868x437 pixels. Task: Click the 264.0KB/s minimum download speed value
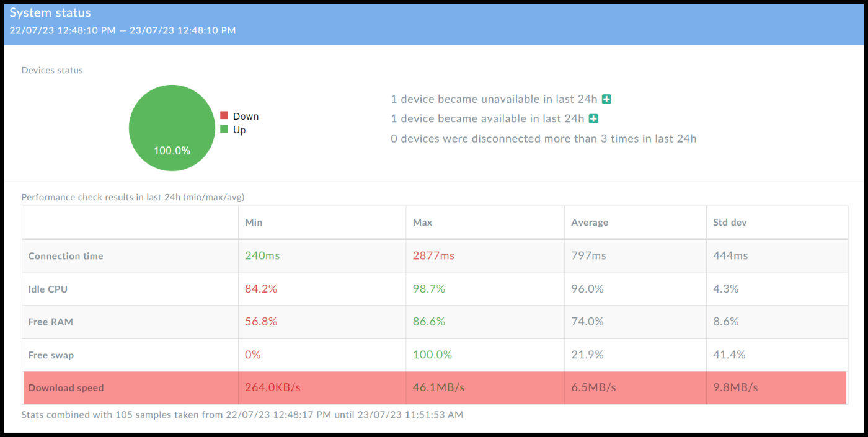click(x=273, y=388)
